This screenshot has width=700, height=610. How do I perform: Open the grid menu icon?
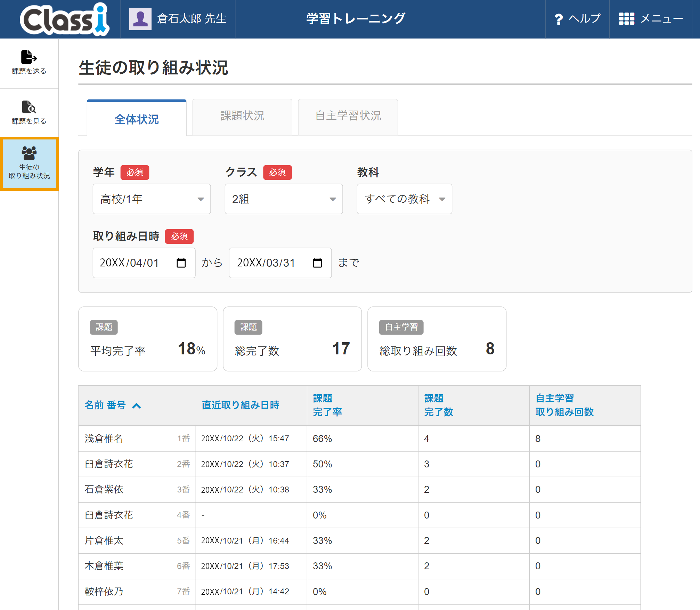tap(626, 19)
